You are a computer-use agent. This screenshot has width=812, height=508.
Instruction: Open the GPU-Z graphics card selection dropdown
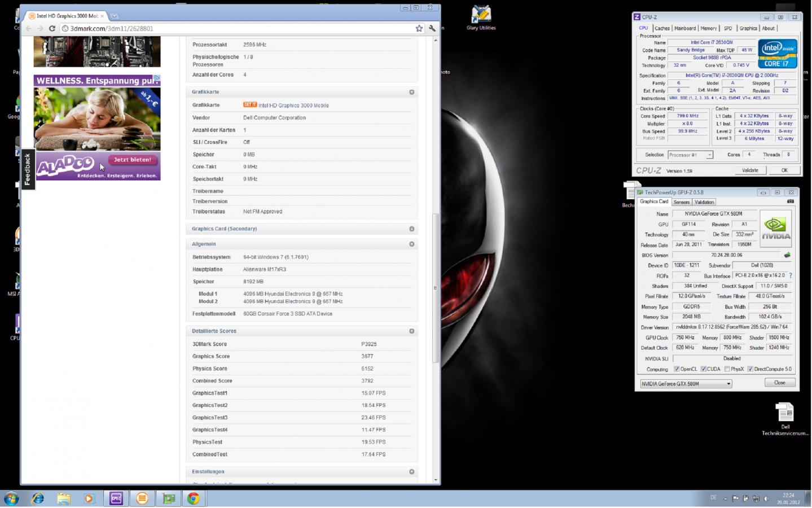click(x=686, y=384)
